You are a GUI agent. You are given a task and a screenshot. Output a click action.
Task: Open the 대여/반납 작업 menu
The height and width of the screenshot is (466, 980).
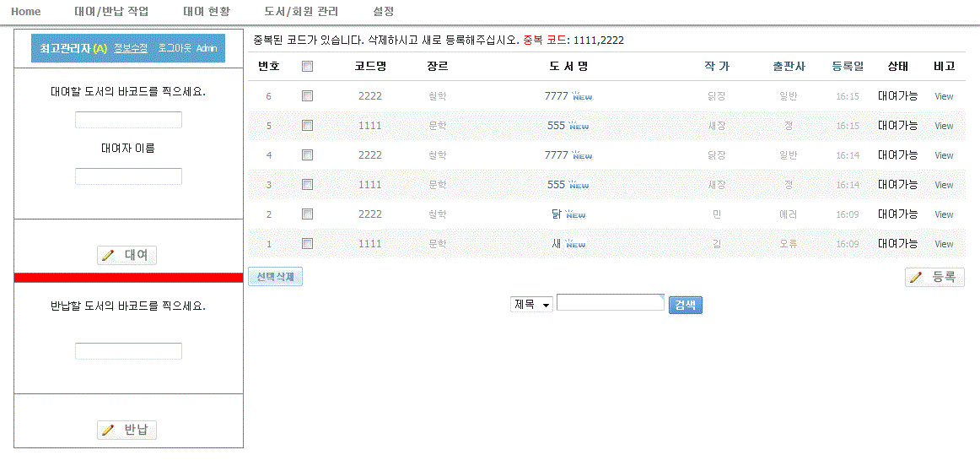[x=112, y=11]
